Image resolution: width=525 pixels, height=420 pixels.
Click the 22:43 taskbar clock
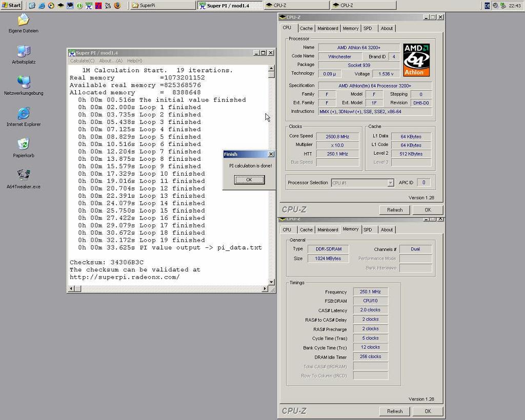click(x=515, y=5)
